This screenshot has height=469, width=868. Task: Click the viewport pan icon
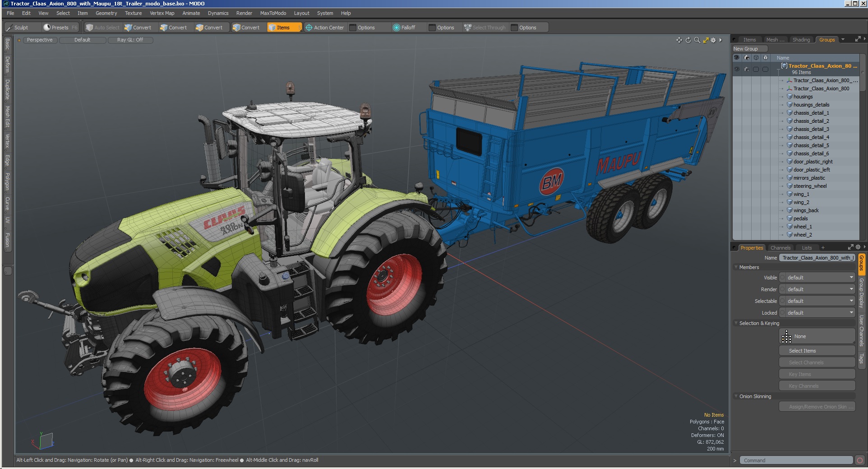tap(679, 40)
